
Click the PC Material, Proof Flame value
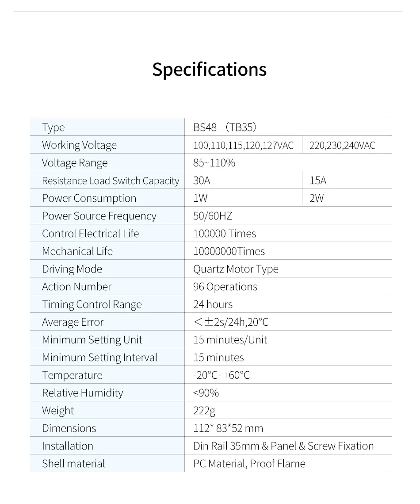pyautogui.click(x=249, y=464)
